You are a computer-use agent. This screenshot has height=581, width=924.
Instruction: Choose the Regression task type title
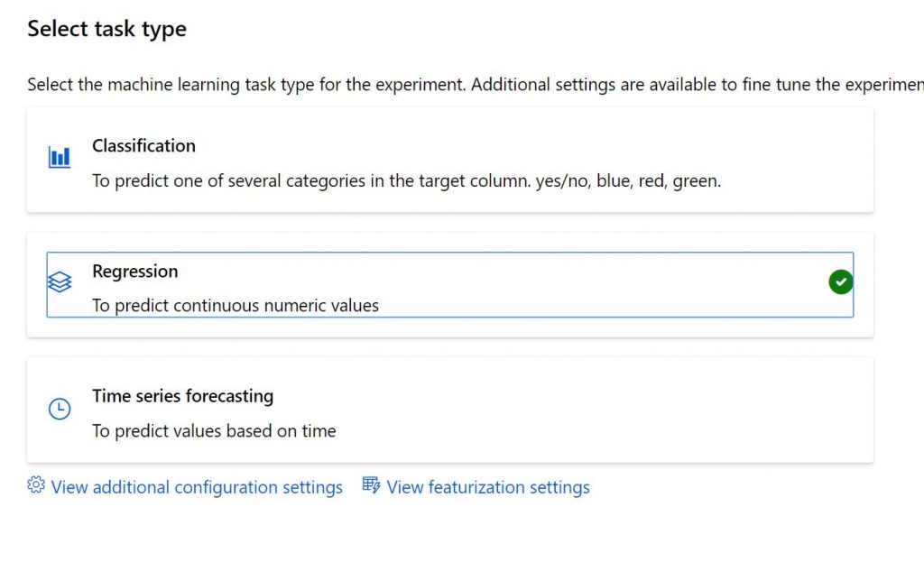135,272
